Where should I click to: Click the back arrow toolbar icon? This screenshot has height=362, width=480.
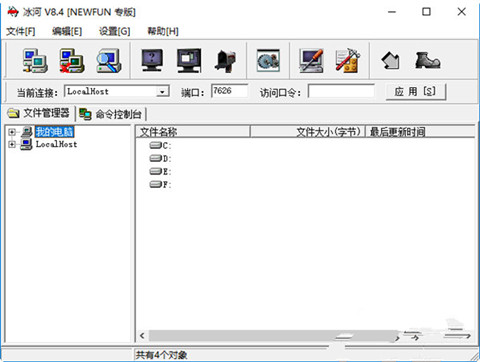coord(390,61)
